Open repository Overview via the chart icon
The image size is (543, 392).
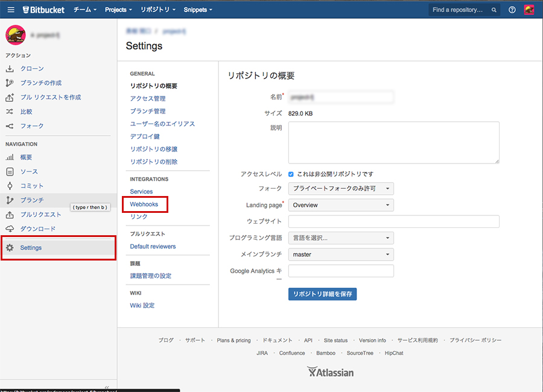(9, 157)
